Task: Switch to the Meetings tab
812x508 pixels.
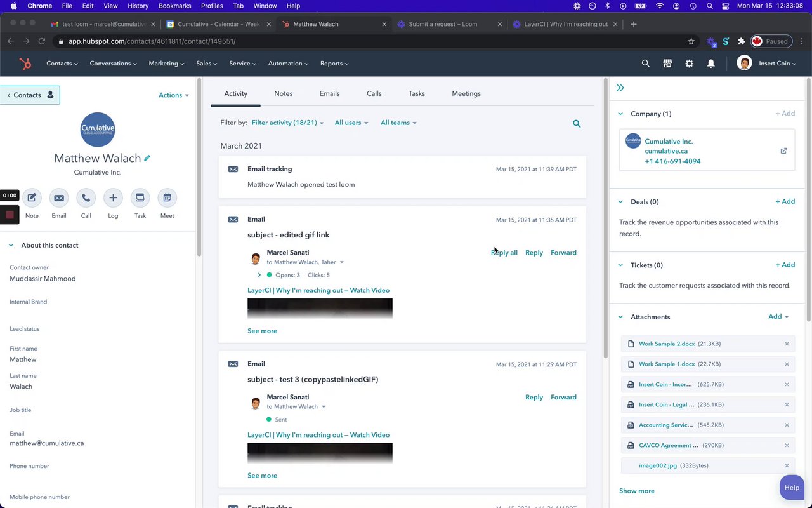Action: coord(466,93)
